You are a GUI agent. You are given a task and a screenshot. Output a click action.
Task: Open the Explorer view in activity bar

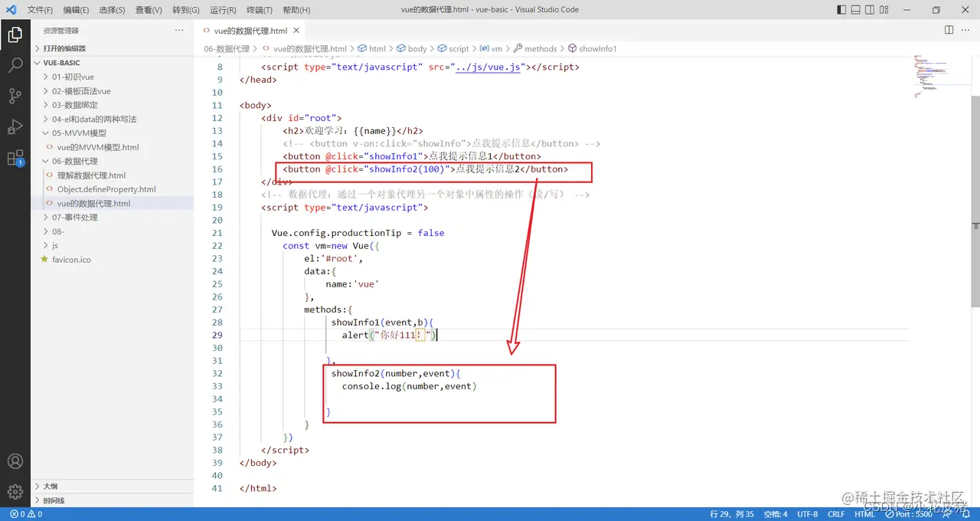coord(15,34)
